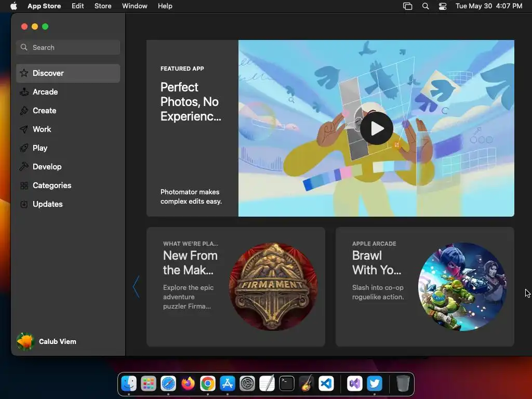Launch Firefox from the Dock
The image size is (532, 399).
click(x=188, y=384)
